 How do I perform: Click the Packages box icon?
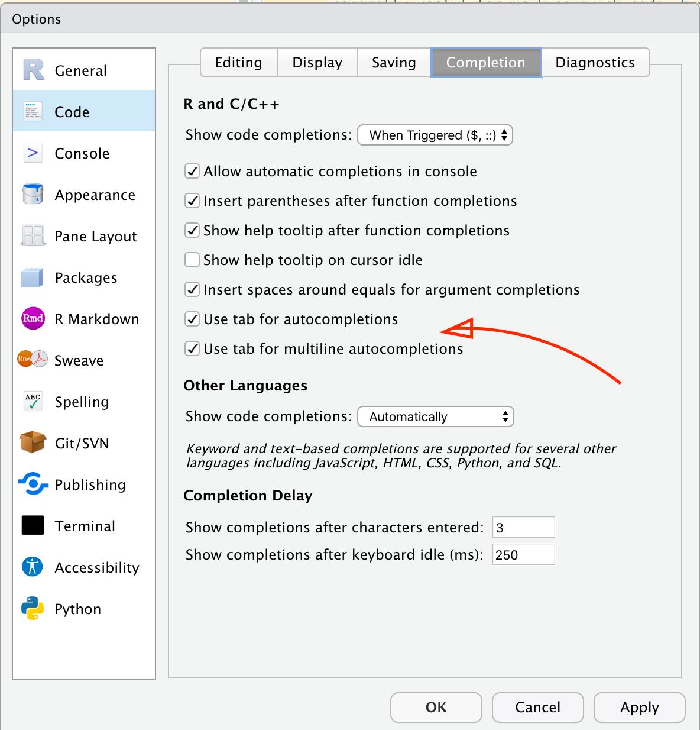32,277
